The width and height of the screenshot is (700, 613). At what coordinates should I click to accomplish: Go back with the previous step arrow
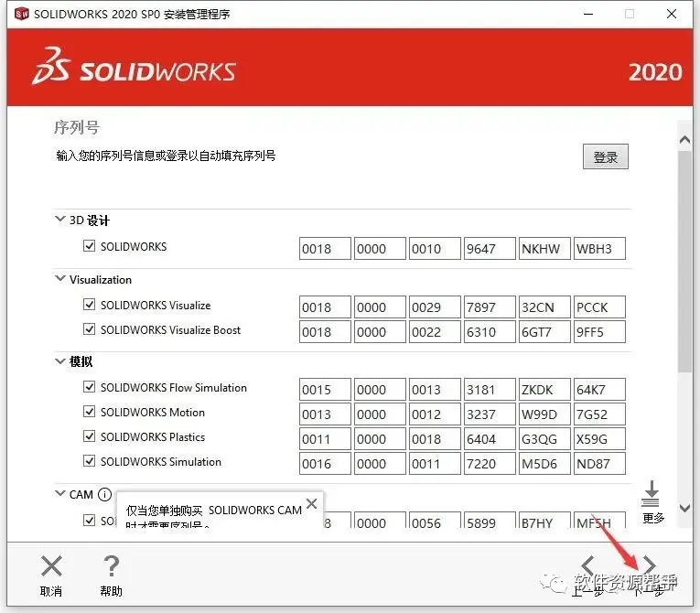[587, 565]
